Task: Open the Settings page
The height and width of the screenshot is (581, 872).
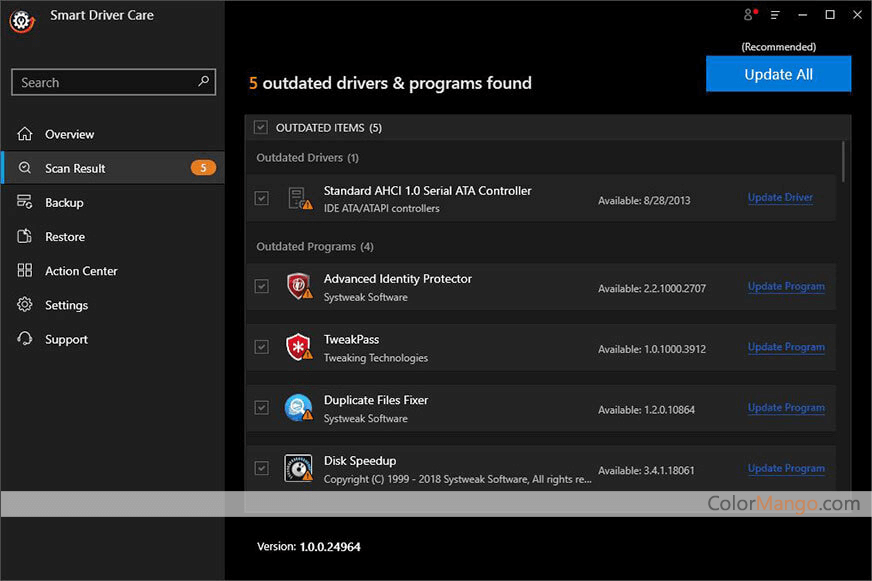Action: tap(113, 305)
